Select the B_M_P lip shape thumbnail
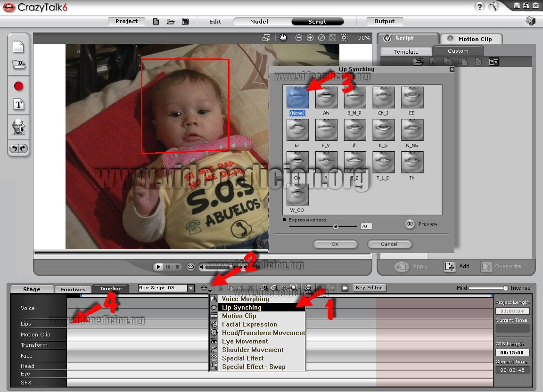Screen dimensions: 543x392 (x=355, y=98)
